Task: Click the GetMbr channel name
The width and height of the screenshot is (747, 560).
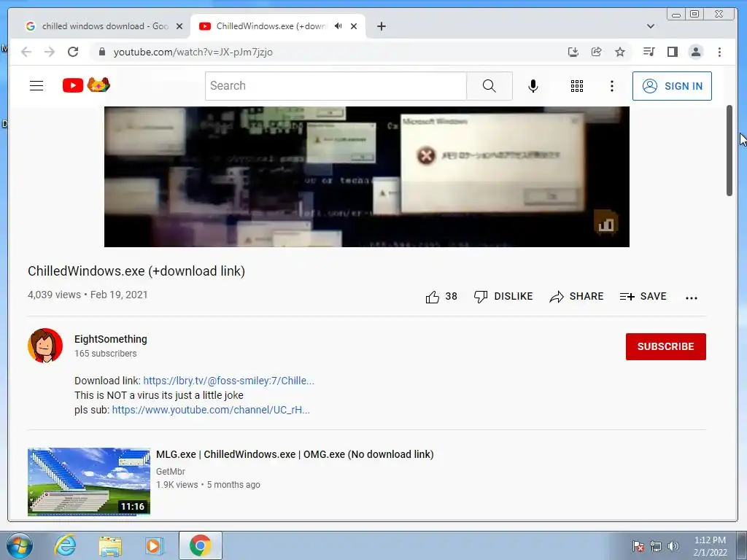Action: click(171, 472)
